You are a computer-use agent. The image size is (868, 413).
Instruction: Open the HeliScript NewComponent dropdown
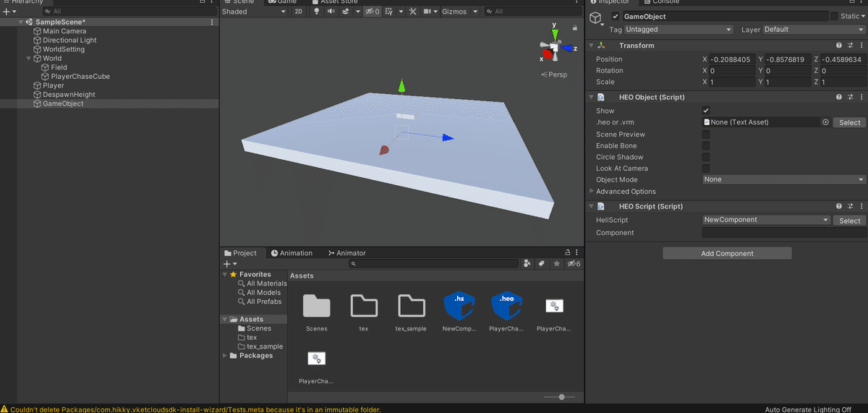coord(766,220)
